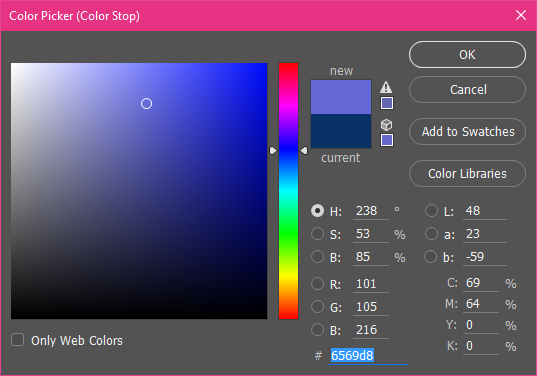537x376 pixels.
Task: Click the M magenta field showing 64
Action: click(481, 304)
